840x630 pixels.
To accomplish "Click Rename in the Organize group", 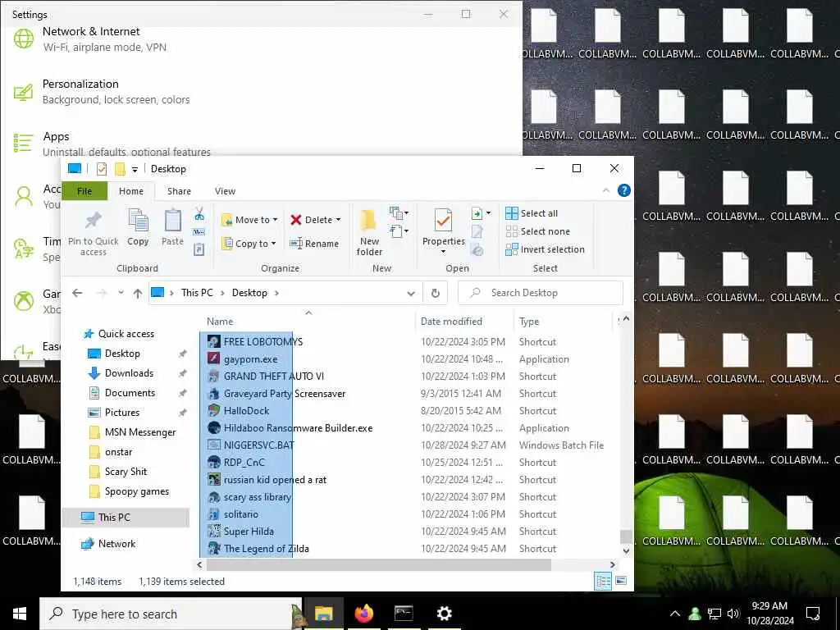I will point(314,244).
